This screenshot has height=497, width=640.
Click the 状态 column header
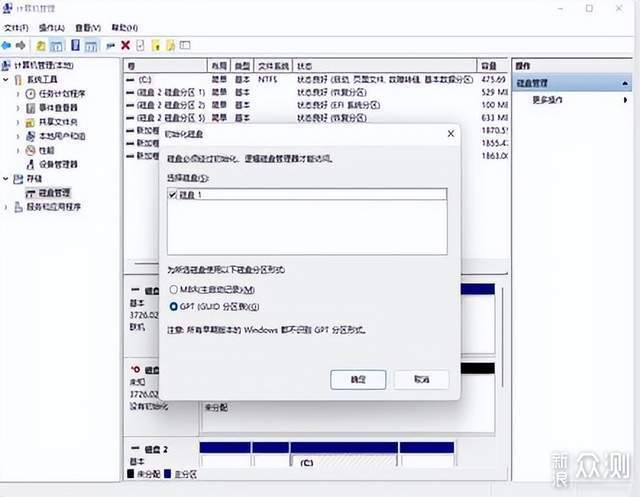point(384,66)
